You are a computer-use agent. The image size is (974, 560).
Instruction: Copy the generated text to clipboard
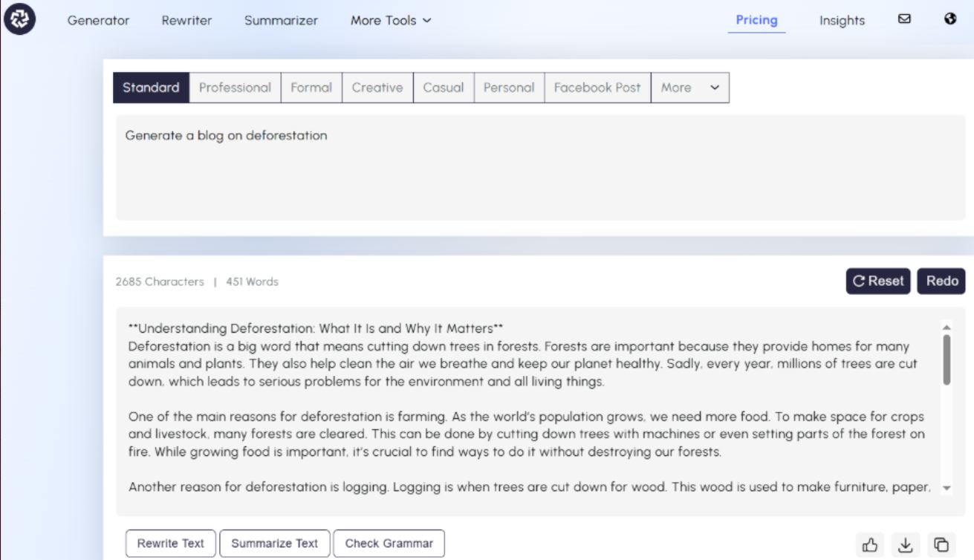tap(941, 544)
